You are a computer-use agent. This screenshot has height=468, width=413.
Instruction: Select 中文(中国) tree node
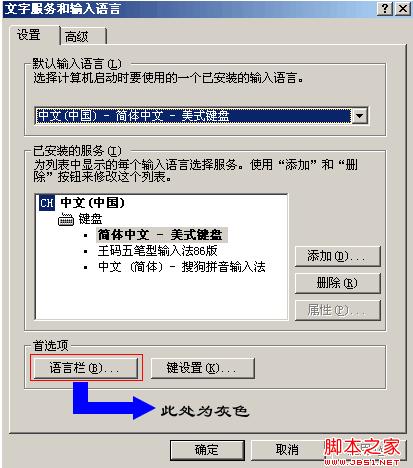tap(92, 203)
